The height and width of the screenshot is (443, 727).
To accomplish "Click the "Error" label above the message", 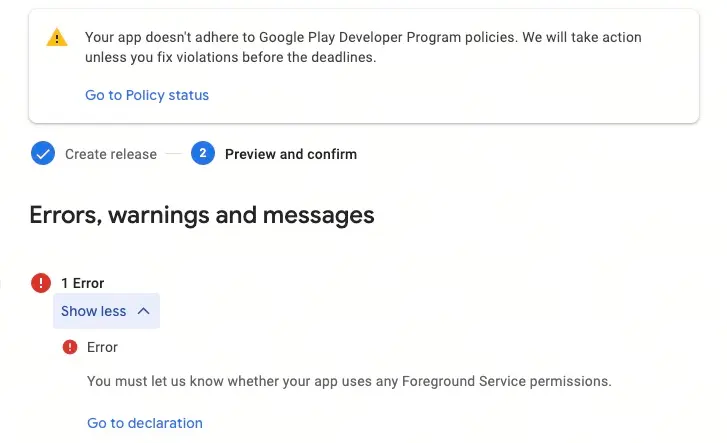I will coord(102,347).
